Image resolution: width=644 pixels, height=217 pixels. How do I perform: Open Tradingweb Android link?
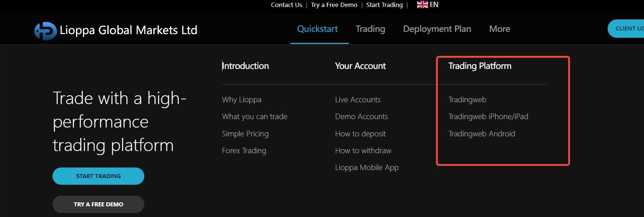481,134
